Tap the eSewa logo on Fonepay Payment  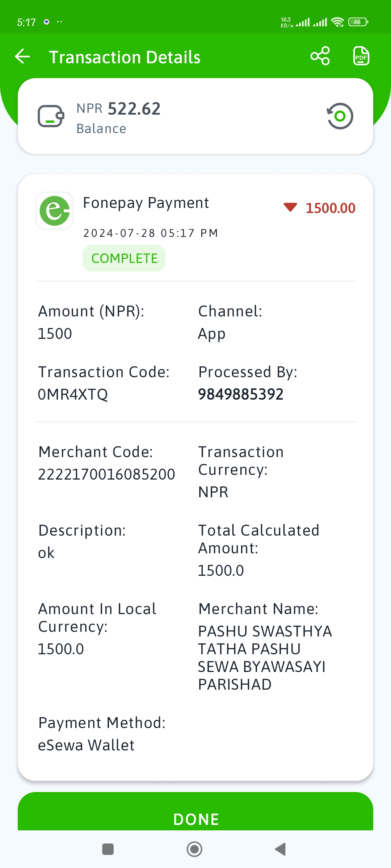(x=55, y=210)
